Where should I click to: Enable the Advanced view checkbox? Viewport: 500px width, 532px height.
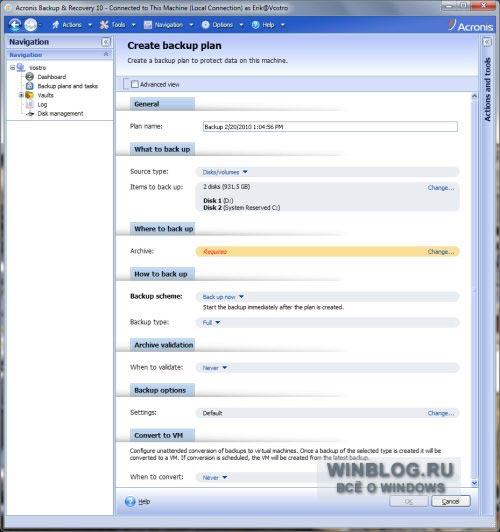pyautogui.click(x=135, y=84)
